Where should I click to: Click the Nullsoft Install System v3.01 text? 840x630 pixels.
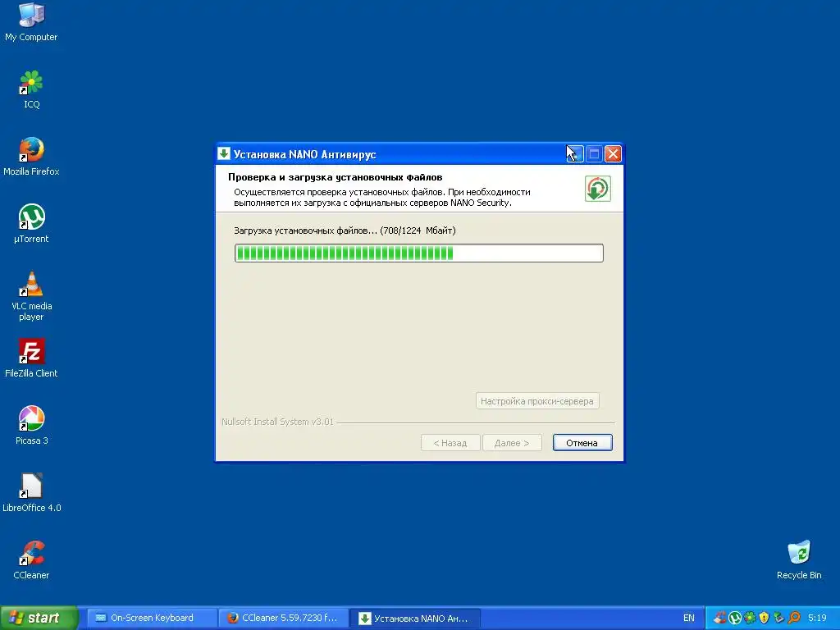pyautogui.click(x=277, y=422)
